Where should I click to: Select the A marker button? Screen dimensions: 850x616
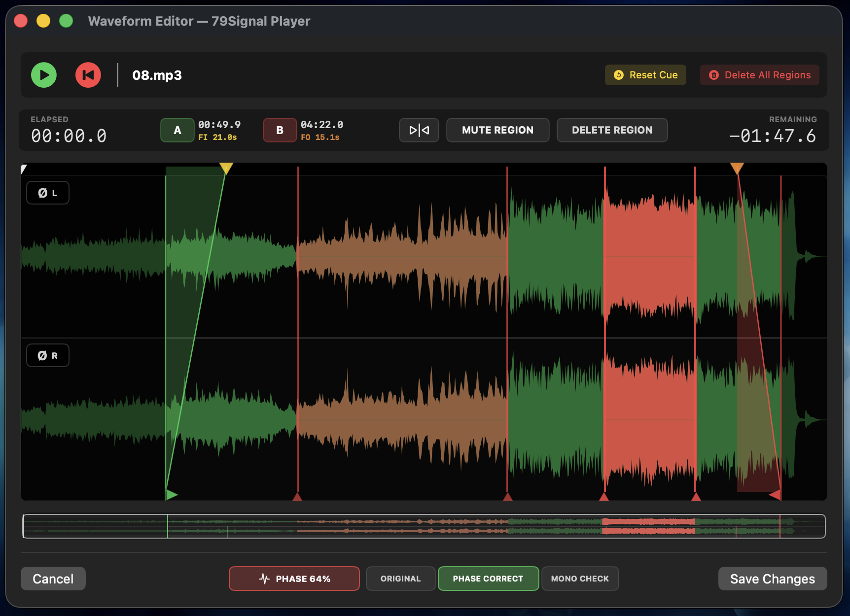[177, 130]
